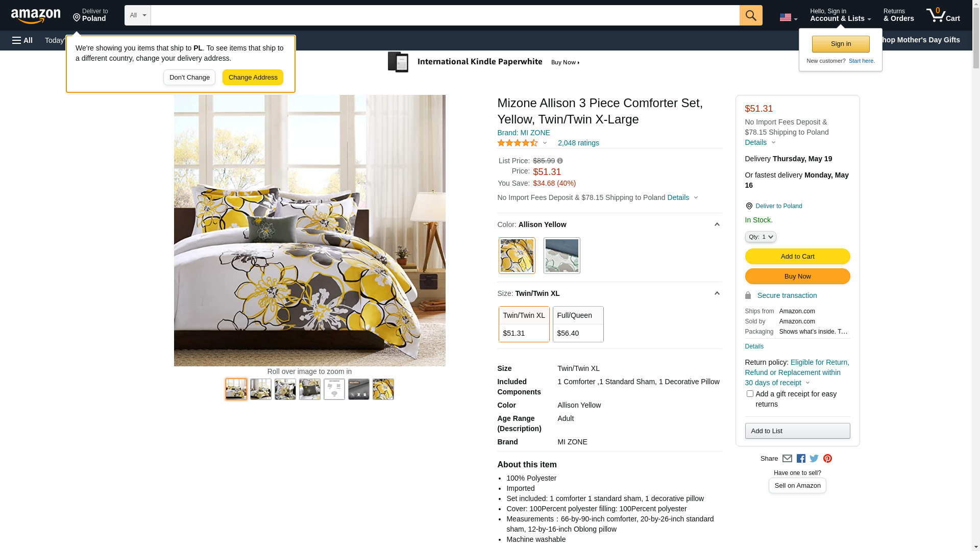Select the Full/Queen size option

point(578,324)
